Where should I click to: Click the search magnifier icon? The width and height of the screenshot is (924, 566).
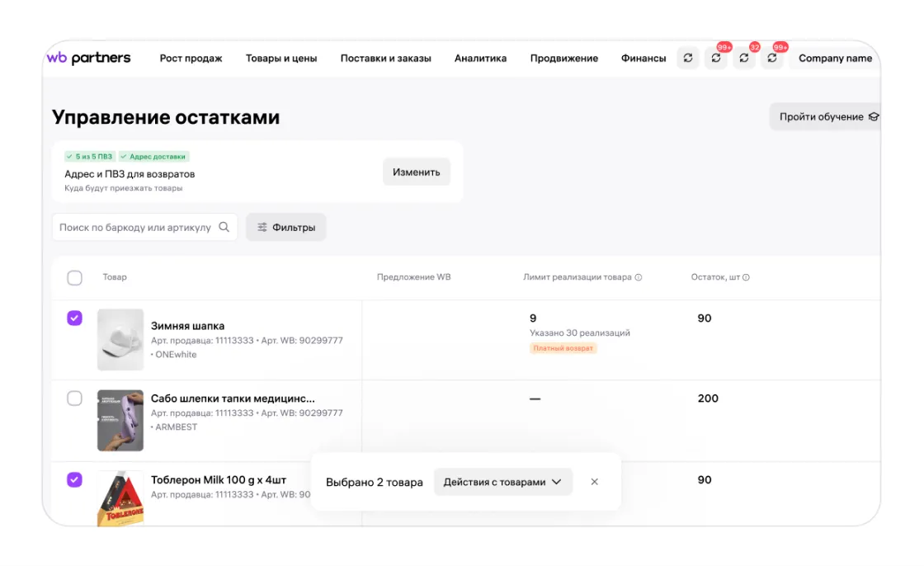click(x=224, y=228)
